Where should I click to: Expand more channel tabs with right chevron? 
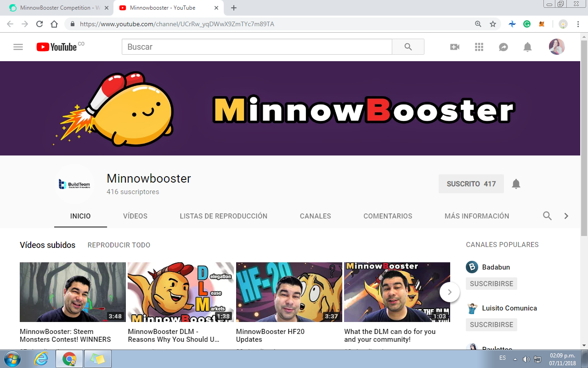(566, 216)
